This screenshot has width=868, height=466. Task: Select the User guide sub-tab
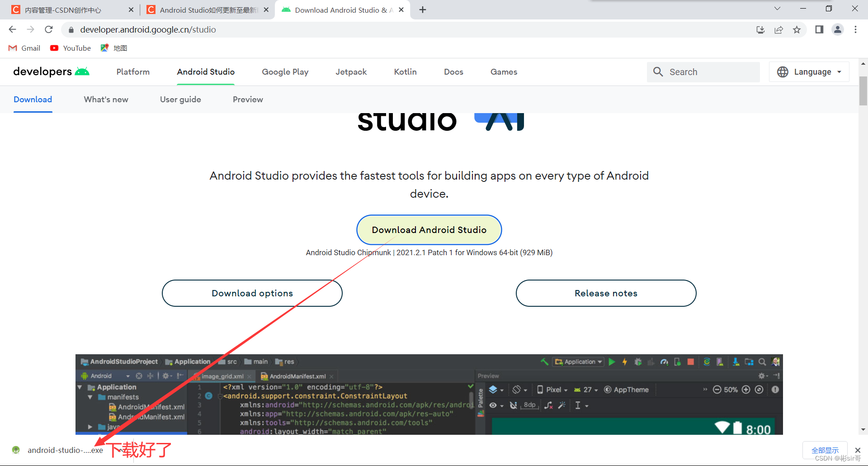[180, 100]
